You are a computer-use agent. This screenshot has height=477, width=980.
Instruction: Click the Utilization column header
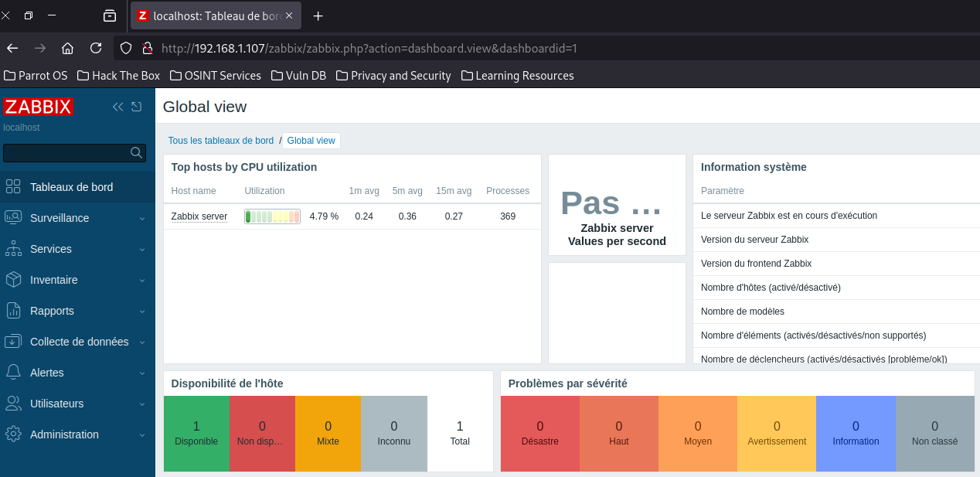click(264, 191)
